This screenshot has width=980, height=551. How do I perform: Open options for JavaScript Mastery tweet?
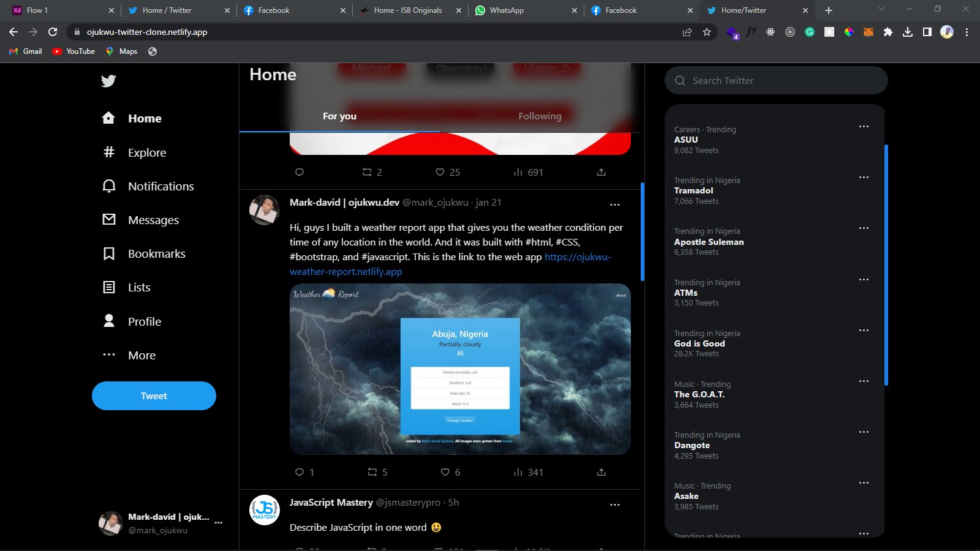pos(615,504)
